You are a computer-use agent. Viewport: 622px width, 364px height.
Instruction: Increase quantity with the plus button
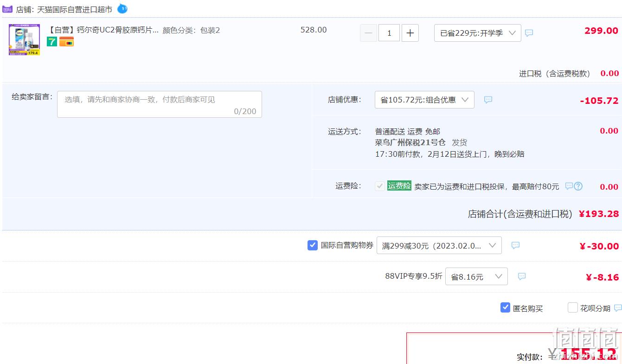[x=410, y=33]
